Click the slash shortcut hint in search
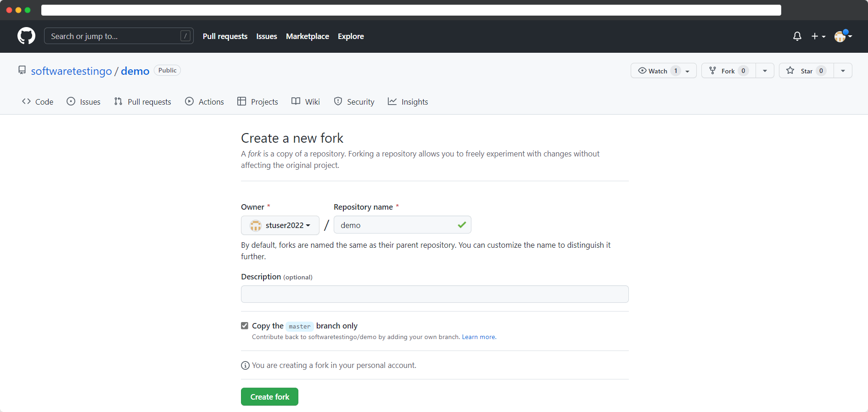 [x=185, y=36]
